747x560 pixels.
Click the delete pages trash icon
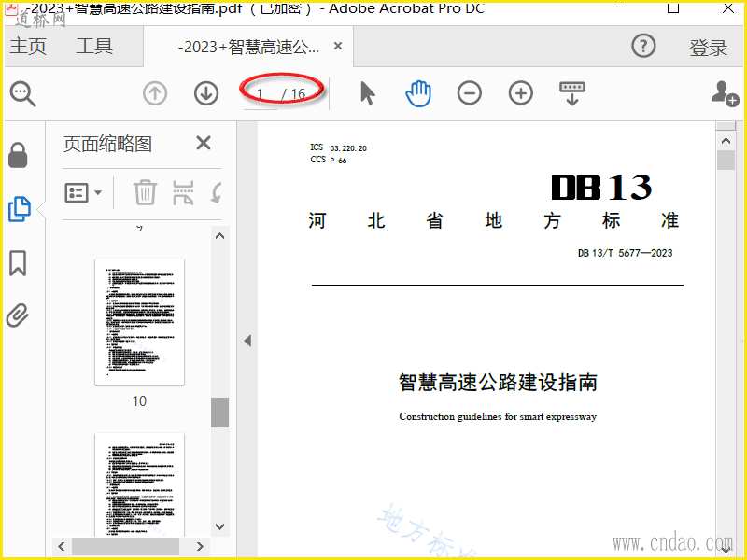[x=145, y=192]
